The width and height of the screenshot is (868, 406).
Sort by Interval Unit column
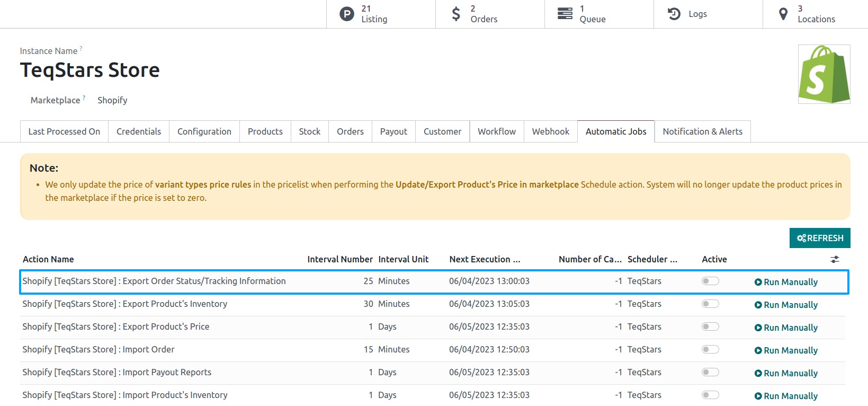pyautogui.click(x=404, y=259)
